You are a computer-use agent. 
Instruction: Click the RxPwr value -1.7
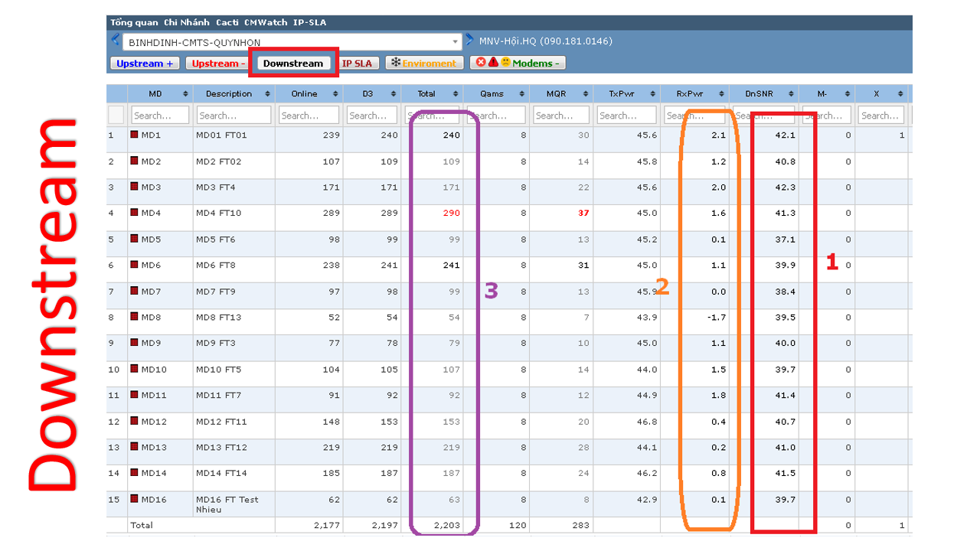717,317
